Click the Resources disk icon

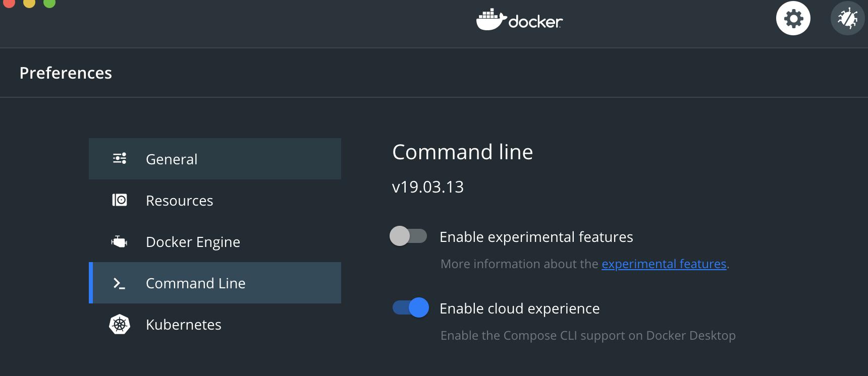point(120,200)
